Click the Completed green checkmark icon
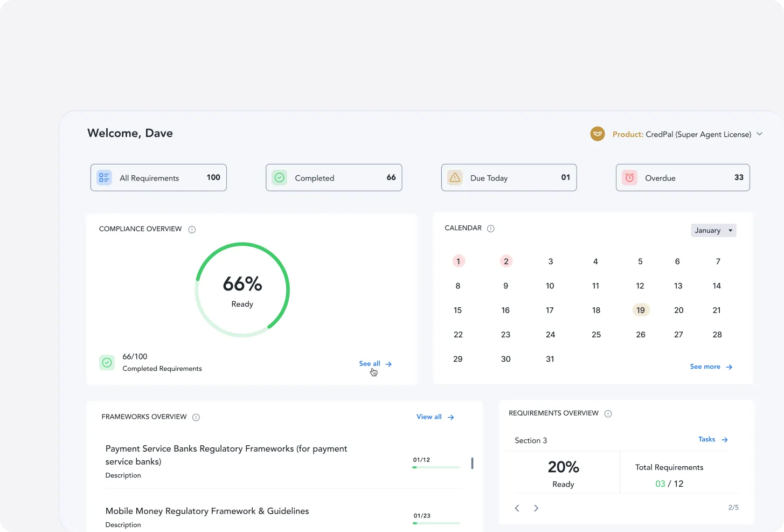This screenshot has width=784, height=532. click(x=280, y=177)
